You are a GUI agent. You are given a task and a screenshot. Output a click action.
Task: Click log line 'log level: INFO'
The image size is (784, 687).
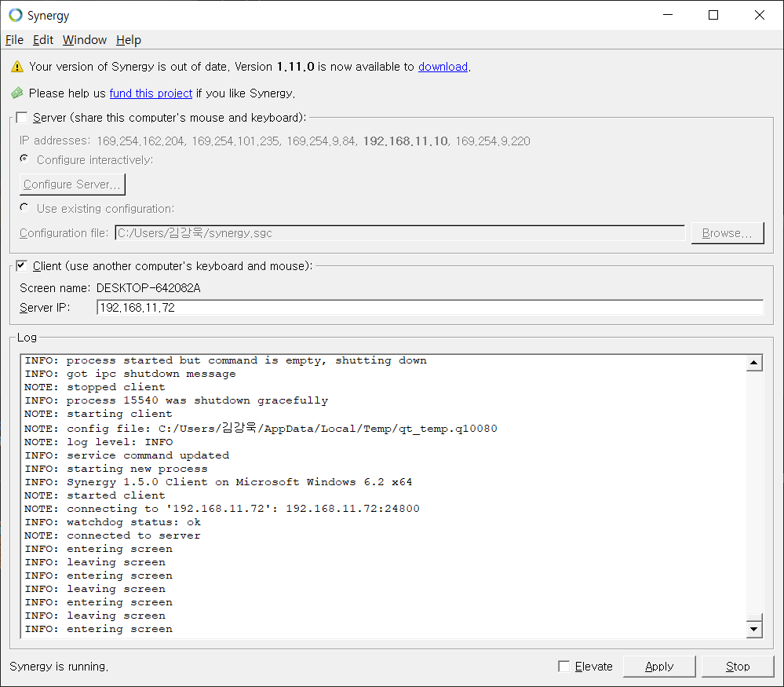[99, 442]
